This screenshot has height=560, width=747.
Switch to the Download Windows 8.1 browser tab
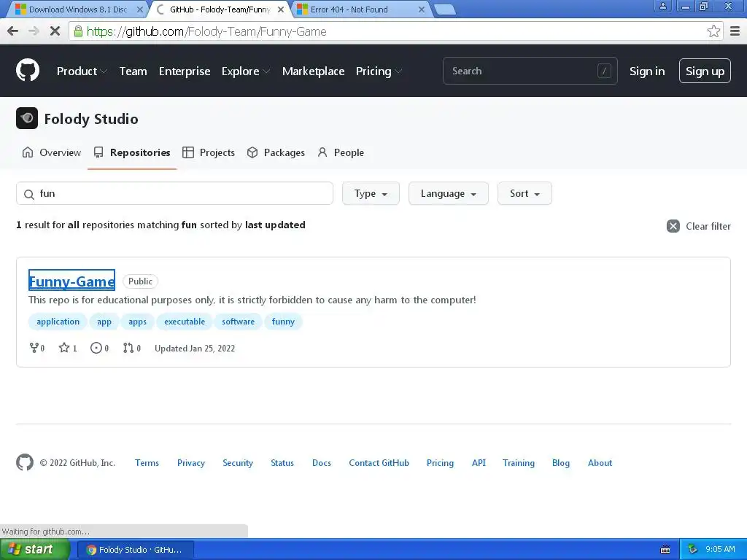click(76, 9)
